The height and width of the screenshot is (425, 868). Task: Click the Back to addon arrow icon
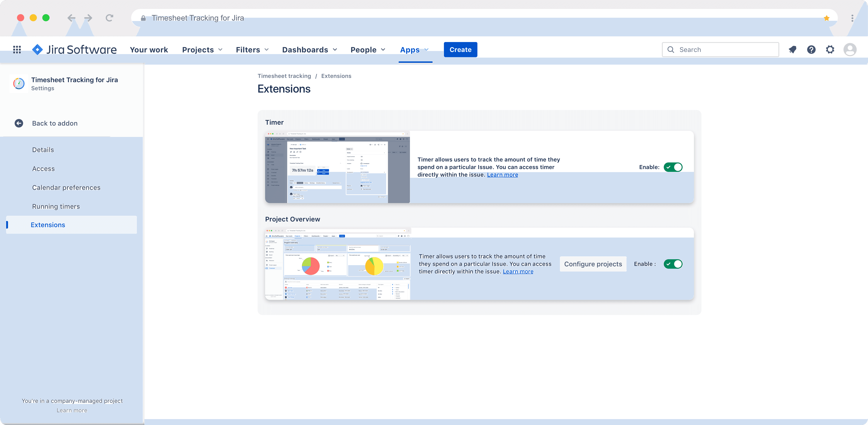pos(19,123)
